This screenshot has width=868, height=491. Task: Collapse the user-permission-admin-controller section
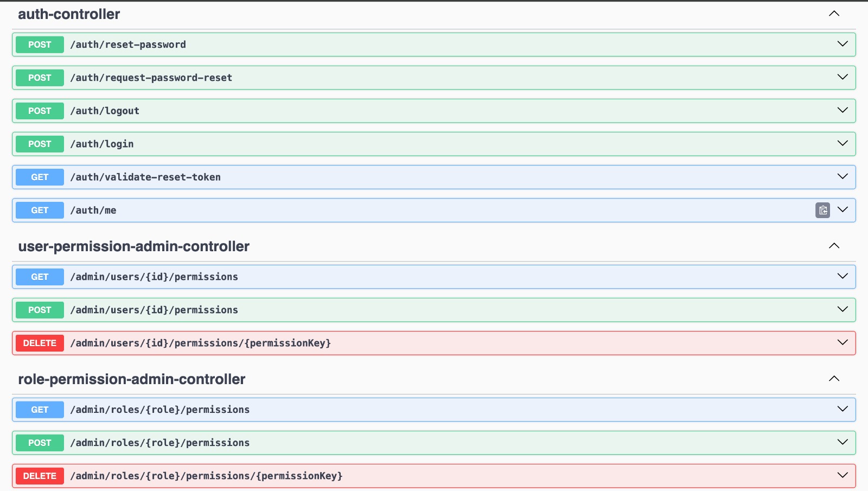834,246
